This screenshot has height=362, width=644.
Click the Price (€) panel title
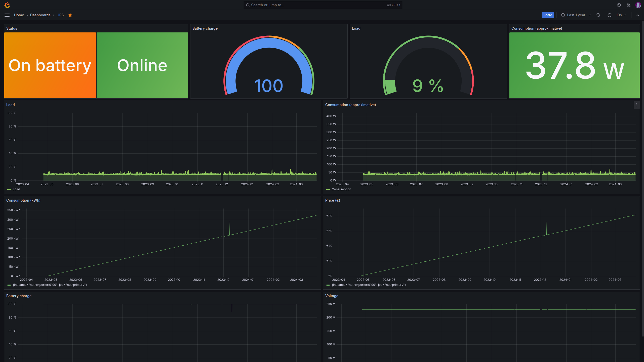pos(333,200)
